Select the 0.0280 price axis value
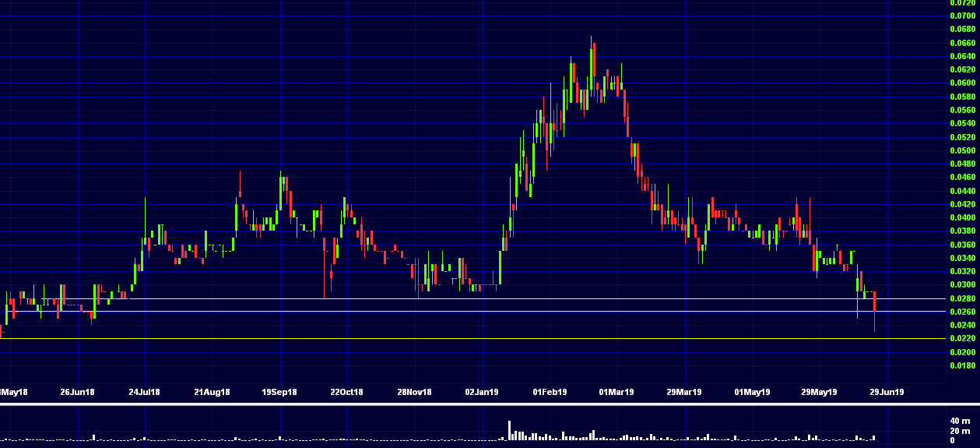The image size is (980, 448). [x=963, y=298]
